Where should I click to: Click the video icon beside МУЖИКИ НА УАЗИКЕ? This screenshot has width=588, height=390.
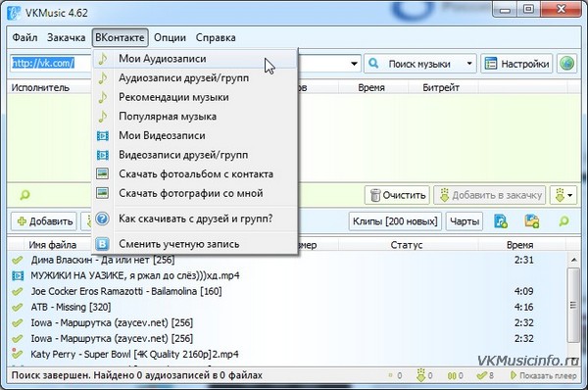[x=18, y=275]
